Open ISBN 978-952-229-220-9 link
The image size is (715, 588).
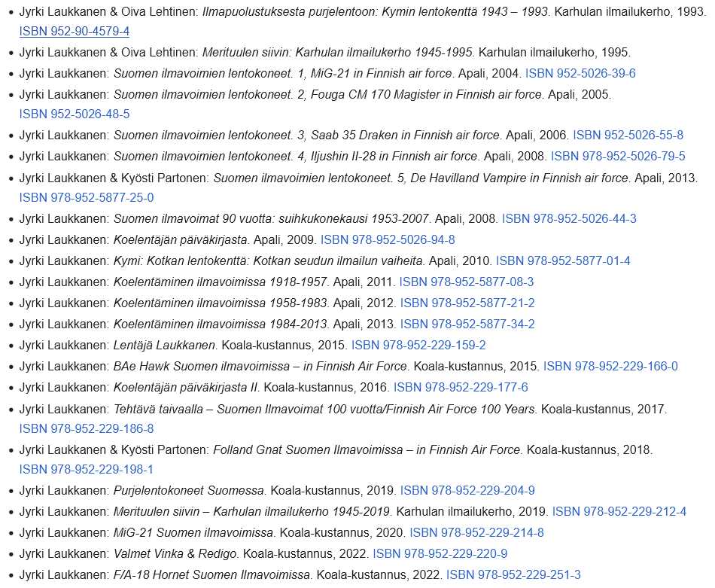pyautogui.click(x=440, y=553)
